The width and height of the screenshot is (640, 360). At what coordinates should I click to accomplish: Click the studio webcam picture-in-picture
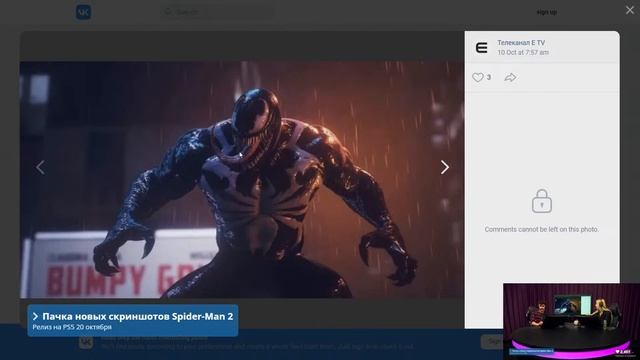pyautogui.click(x=571, y=322)
